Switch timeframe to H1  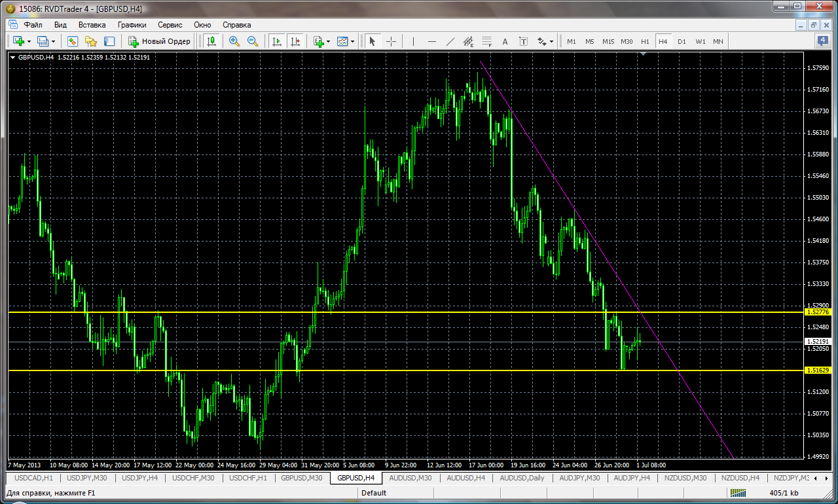[x=645, y=41]
